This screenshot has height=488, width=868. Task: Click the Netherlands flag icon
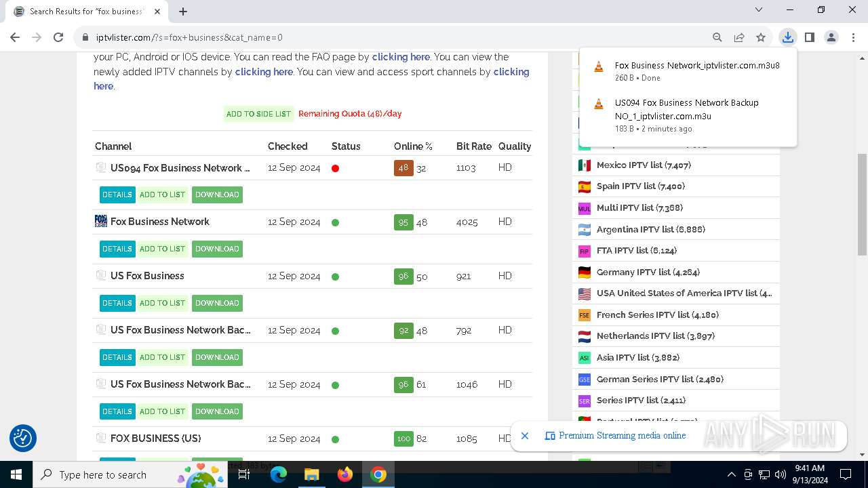coord(585,336)
